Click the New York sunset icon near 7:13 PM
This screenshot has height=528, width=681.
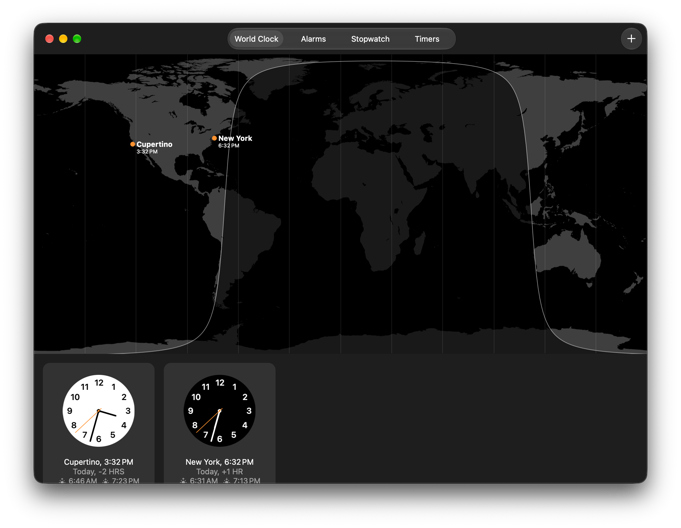[x=226, y=481]
